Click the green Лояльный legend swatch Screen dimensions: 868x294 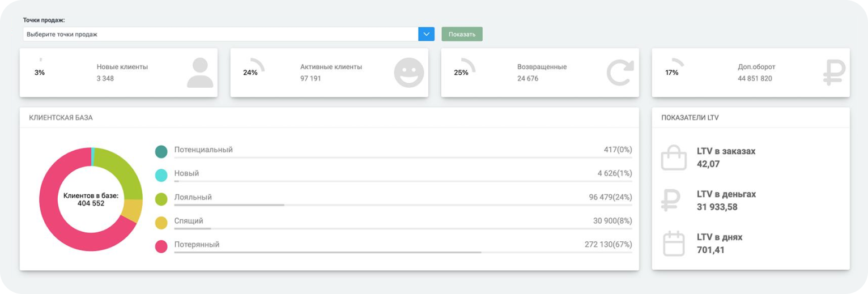[161, 199]
